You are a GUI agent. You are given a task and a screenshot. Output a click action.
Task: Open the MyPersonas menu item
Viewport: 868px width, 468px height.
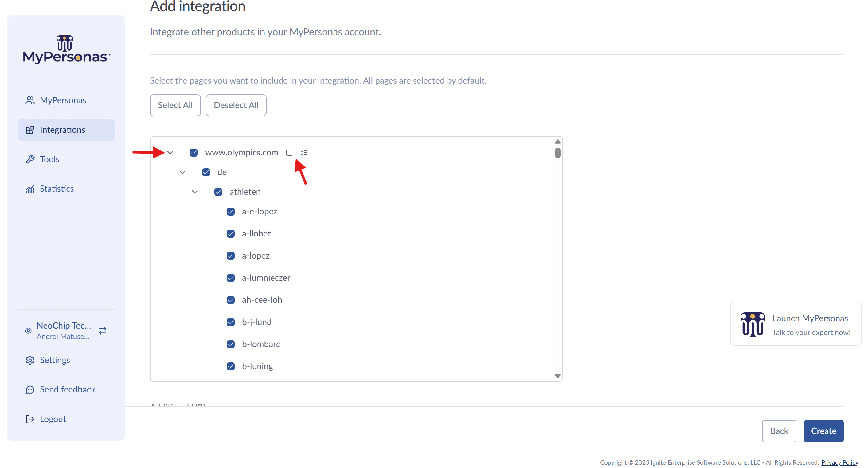[66, 100]
